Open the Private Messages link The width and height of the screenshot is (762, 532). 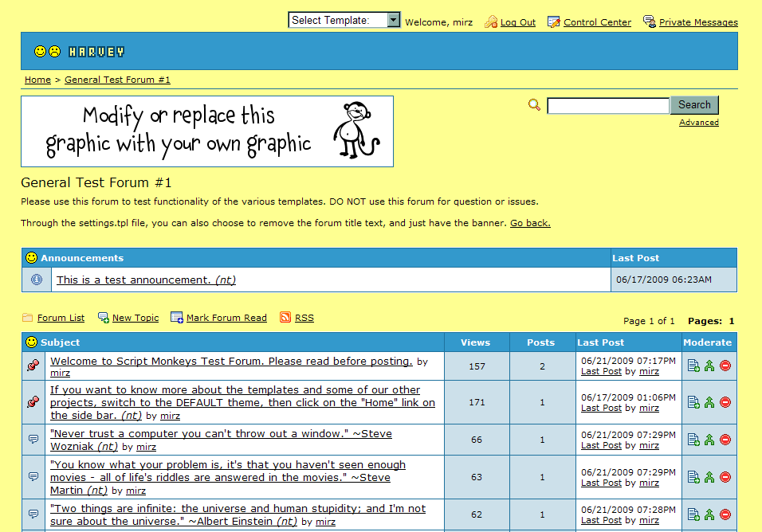coord(698,22)
